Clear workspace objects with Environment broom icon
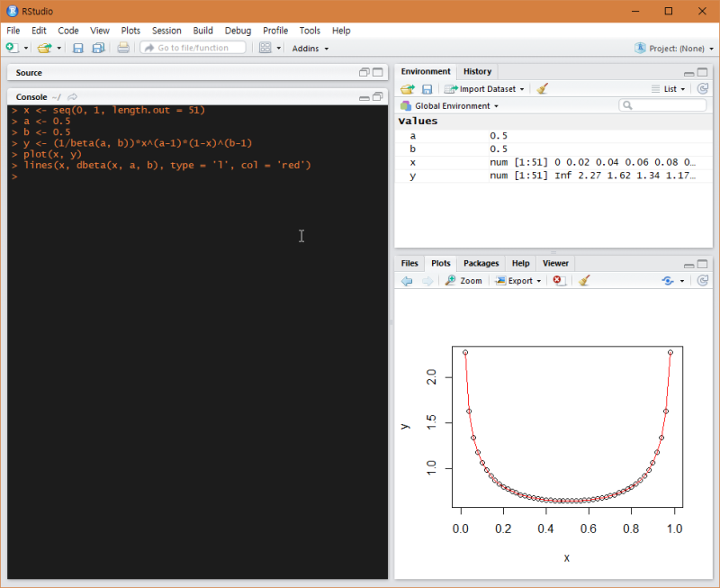 [542, 89]
